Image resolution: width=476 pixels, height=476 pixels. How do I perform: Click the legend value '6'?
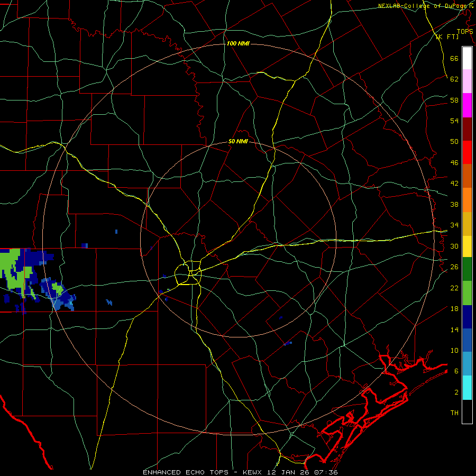point(456,371)
